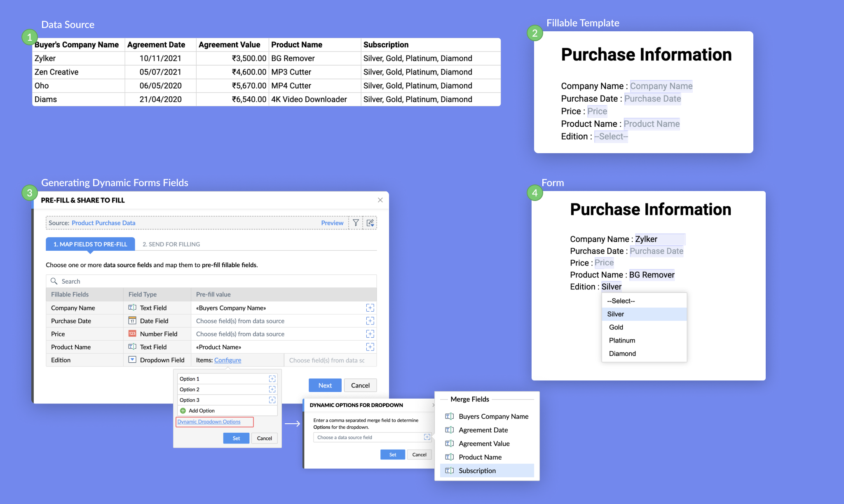Click the Zen Creative cell in data source
844x504 pixels.
[78, 72]
